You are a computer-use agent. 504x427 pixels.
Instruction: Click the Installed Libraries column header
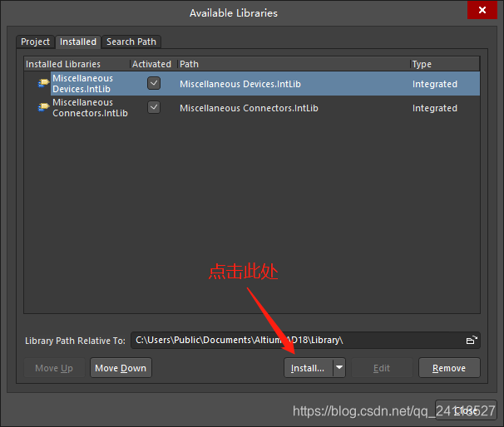(77, 64)
